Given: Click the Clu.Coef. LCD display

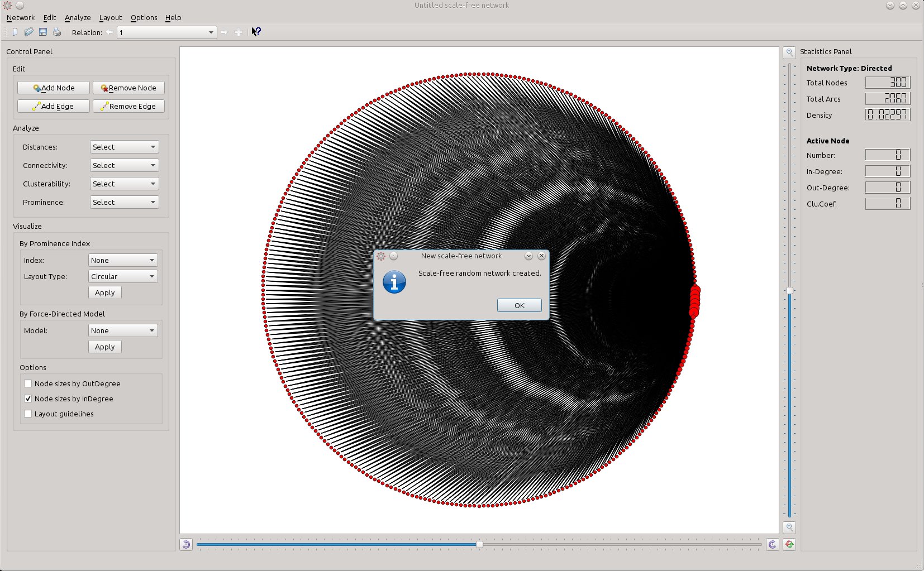Looking at the screenshot, I should (888, 204).
